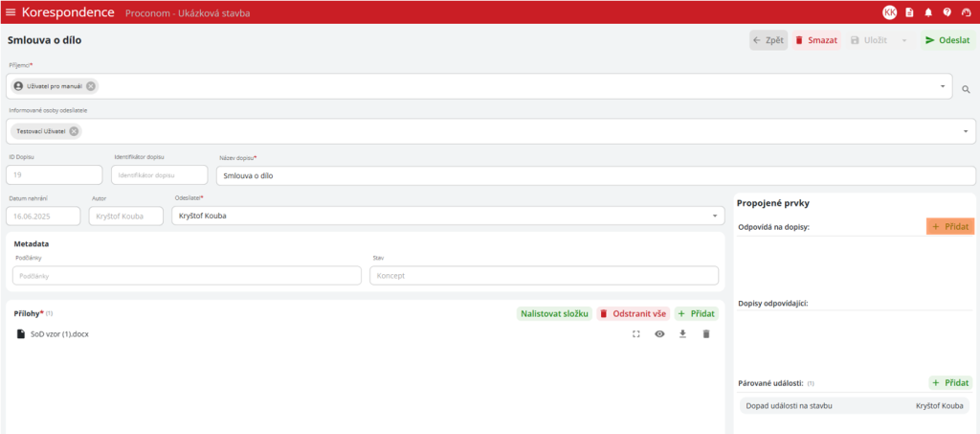Open the notifications bell
The width and height of the screenshot is (980, 434).
tap(927, 12)
